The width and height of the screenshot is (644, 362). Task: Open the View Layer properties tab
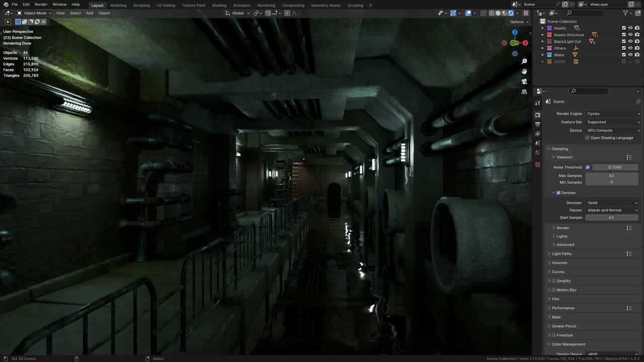point(537,134)
